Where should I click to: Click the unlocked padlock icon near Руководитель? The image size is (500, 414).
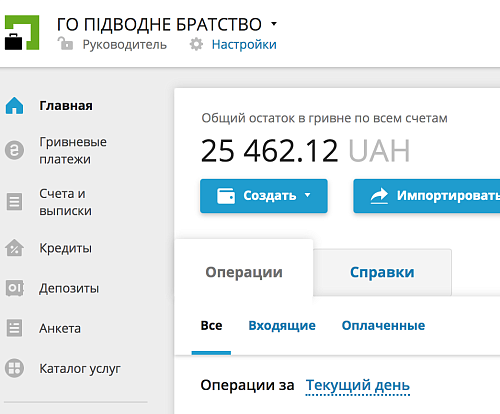[x=65, y=44]
